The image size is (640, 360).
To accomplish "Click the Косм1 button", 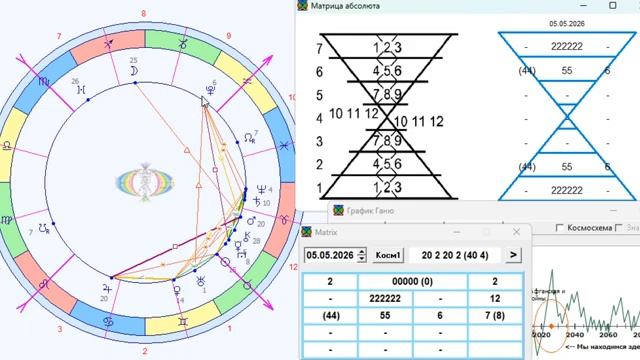I will tap(388, 255).
